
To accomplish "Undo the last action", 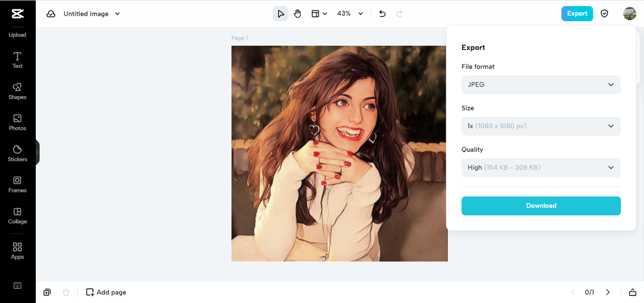I will (382, 14).
